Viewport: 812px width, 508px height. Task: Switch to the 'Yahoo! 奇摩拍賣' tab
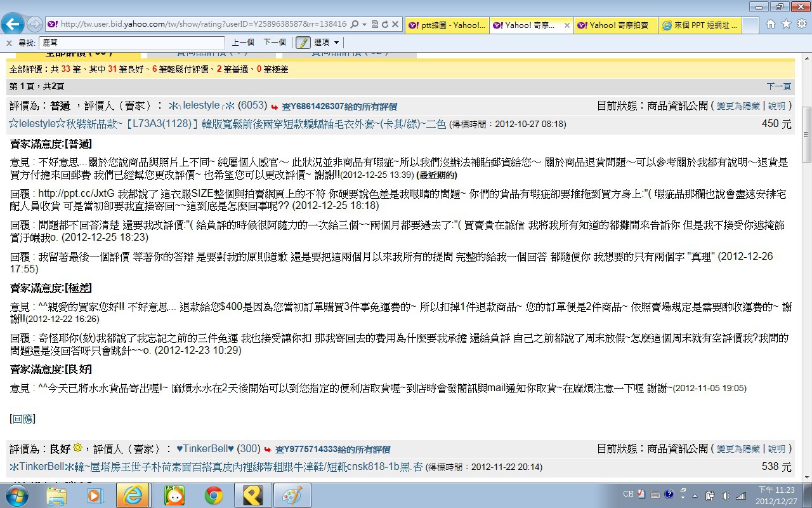[x=616, y=25]
